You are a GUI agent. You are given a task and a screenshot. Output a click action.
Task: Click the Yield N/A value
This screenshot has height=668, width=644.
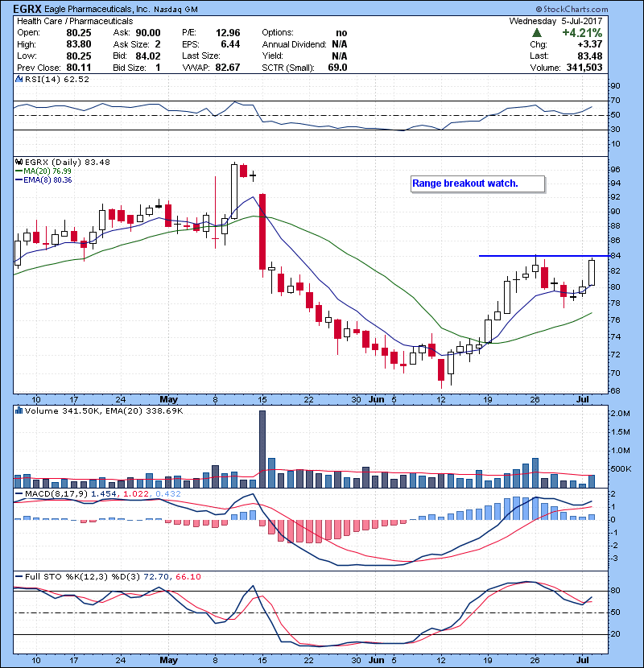point(339,56)
